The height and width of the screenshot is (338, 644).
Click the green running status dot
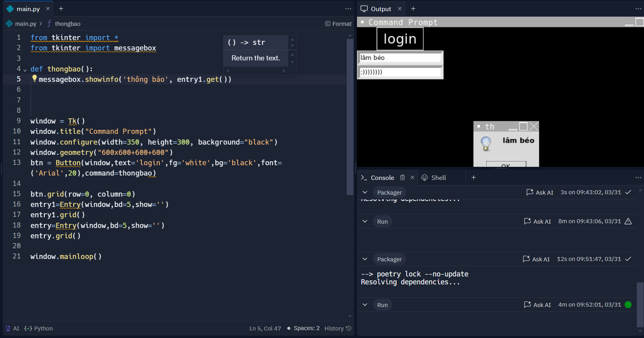[x=628, y=305]
